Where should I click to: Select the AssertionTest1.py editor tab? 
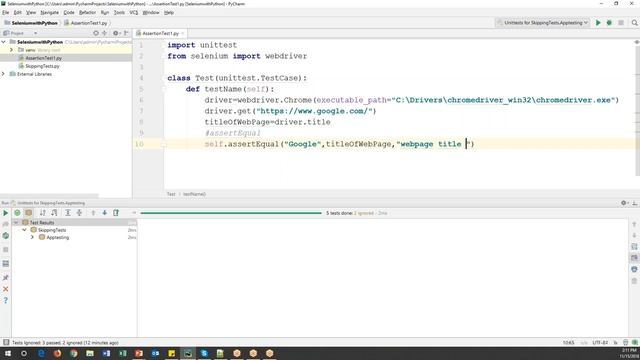click(x=160, y=33)
